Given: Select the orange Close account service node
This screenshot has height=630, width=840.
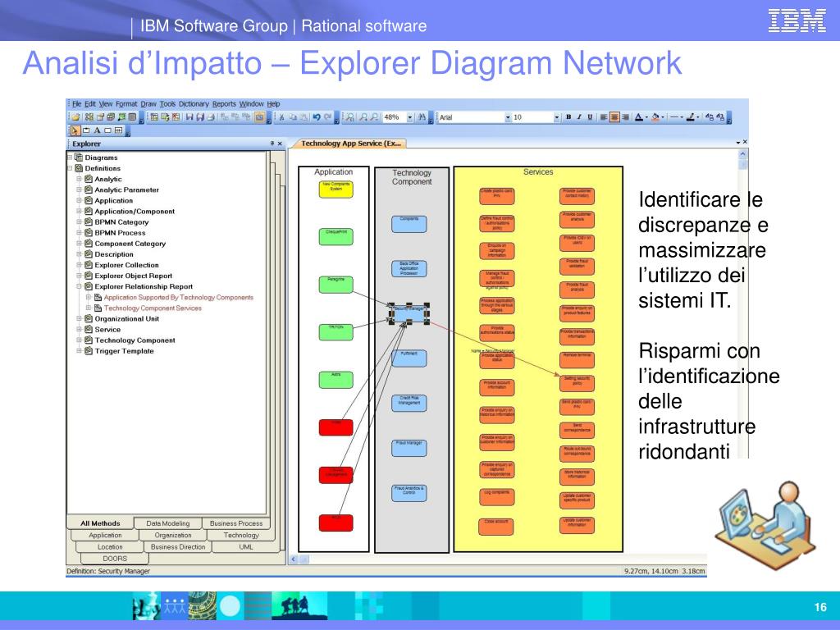Looking at the screenshot, I should tap(496, 526).
